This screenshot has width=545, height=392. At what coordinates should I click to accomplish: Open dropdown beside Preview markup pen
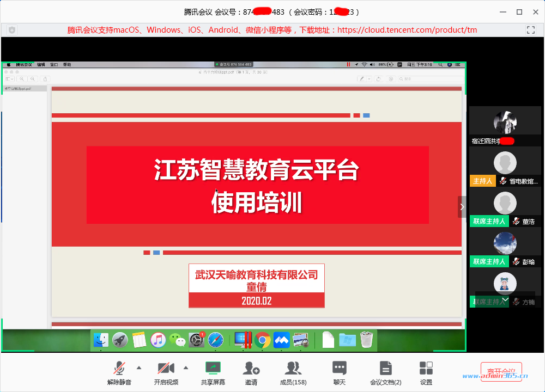coord(369,79)
